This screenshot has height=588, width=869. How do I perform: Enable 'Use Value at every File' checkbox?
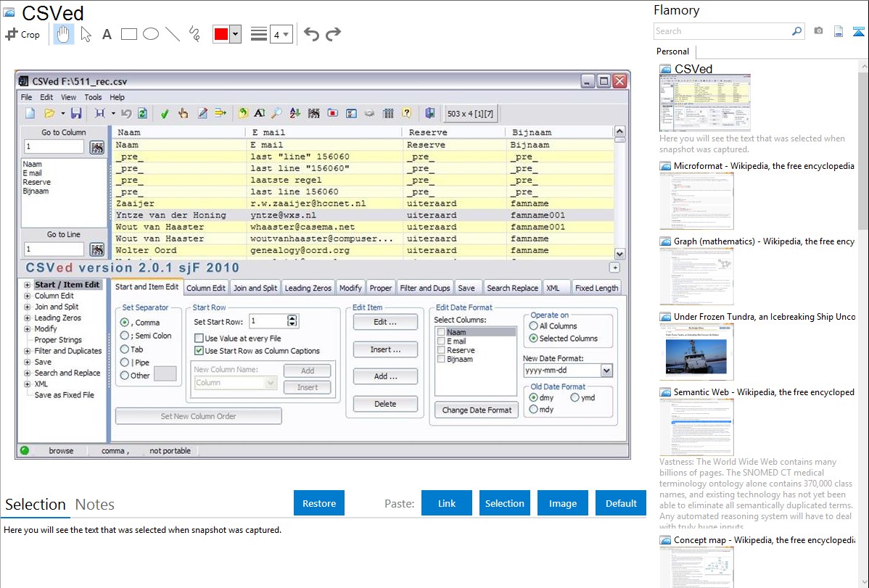click(x=199, y=339)
